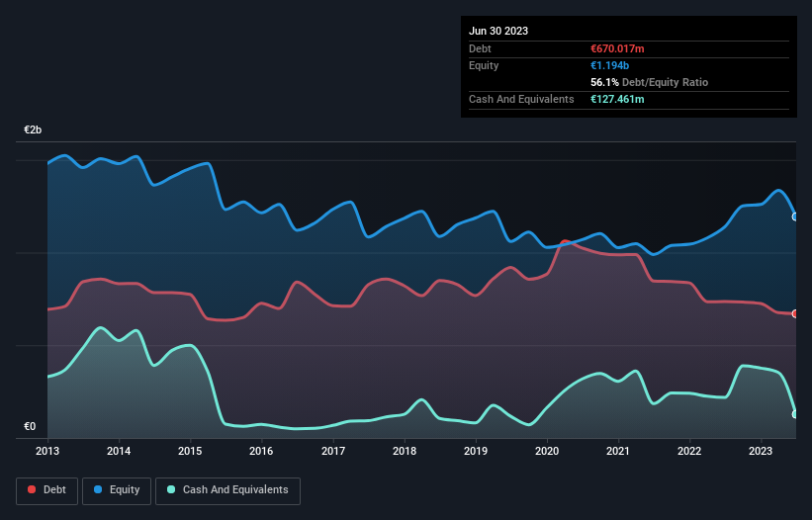
Task: Hide the Cash And Equivalents series
Action: click(x=227, y=489)
